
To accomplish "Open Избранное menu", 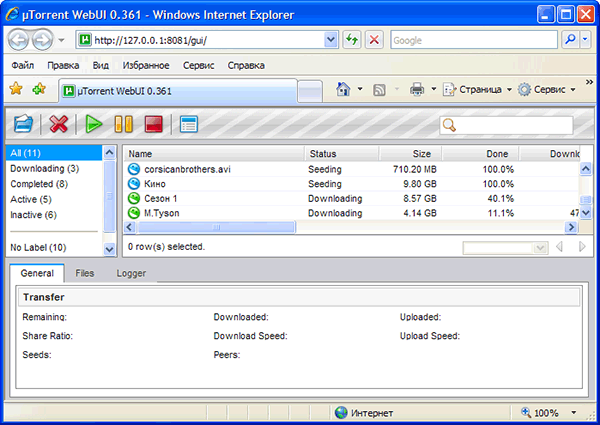I will (x=146, y=65).
